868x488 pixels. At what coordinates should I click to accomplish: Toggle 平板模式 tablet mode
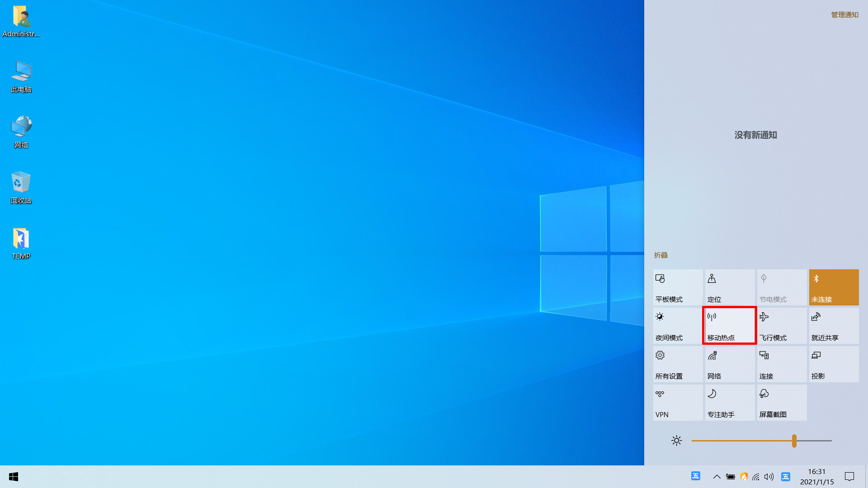click(677, 287)
